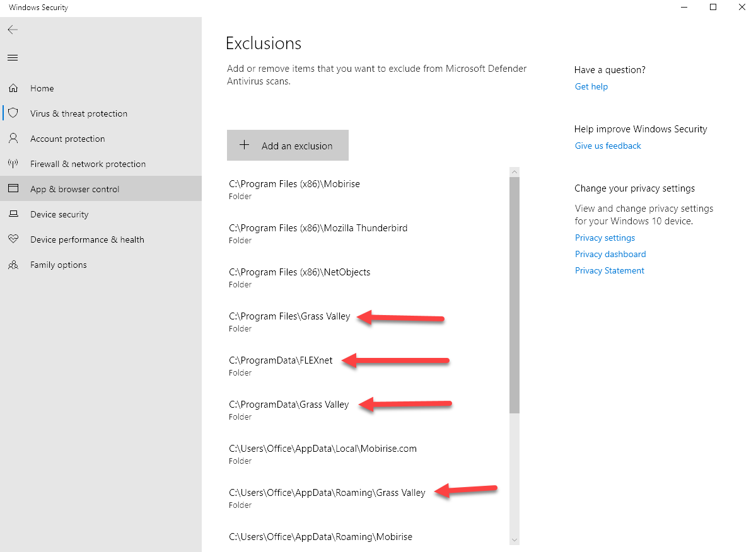The height and width of the screenshot is (552, 756).
Task: Select the NetObjects folder exclusion
Action: tap(366, 277)
